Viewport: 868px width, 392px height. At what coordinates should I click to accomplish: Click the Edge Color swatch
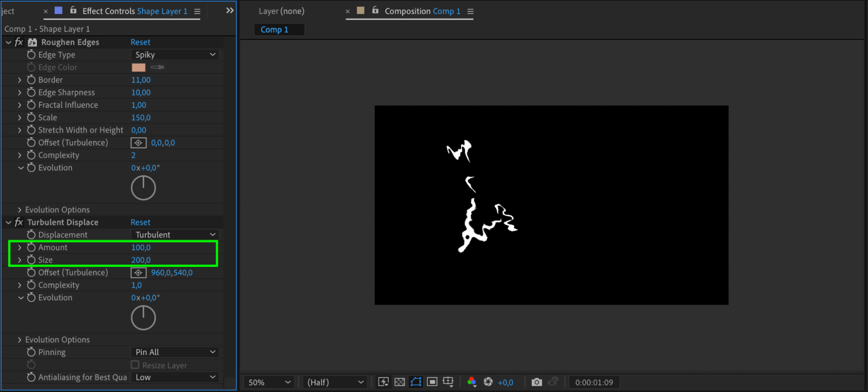tap(139, 67)
